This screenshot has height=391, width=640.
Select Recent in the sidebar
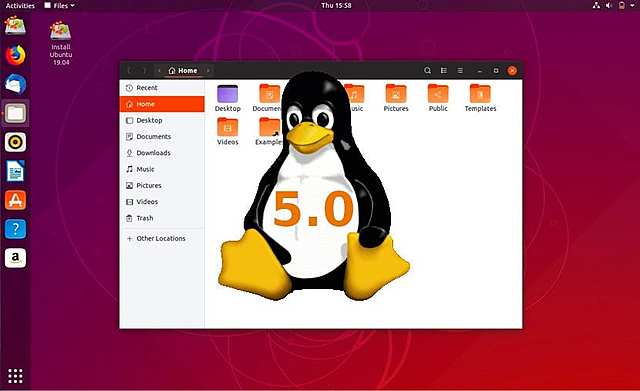click(162, 88)
